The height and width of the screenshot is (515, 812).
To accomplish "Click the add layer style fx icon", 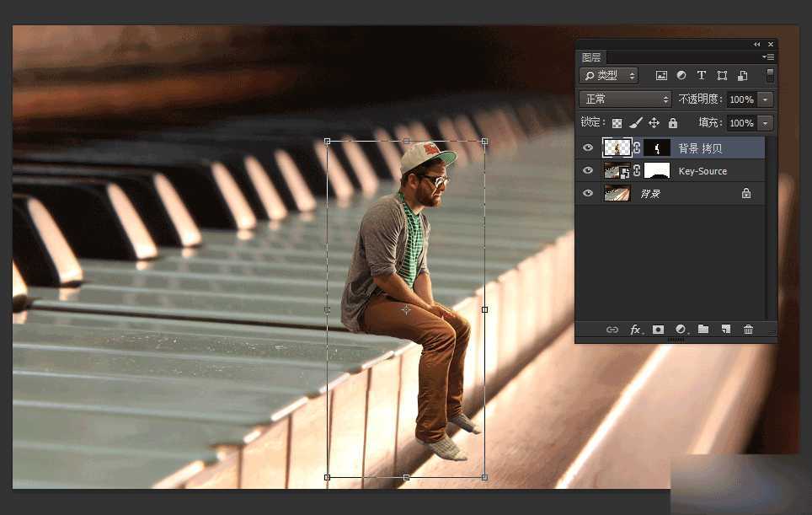I will (x=636, y=330).
